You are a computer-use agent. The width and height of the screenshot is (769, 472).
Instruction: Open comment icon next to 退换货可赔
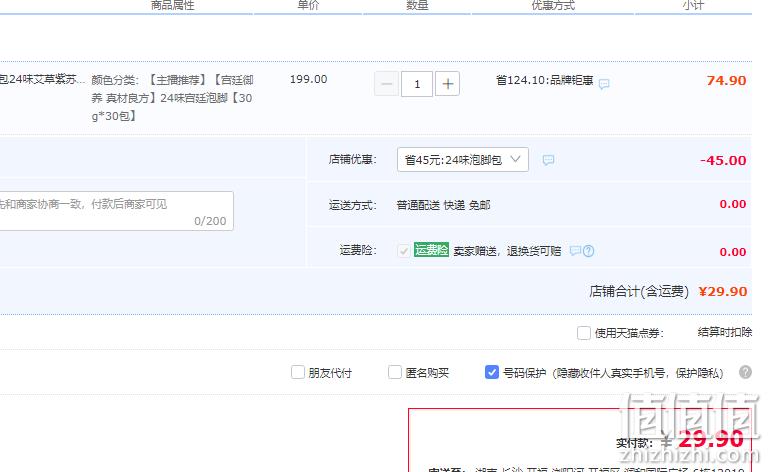(575, 251)
